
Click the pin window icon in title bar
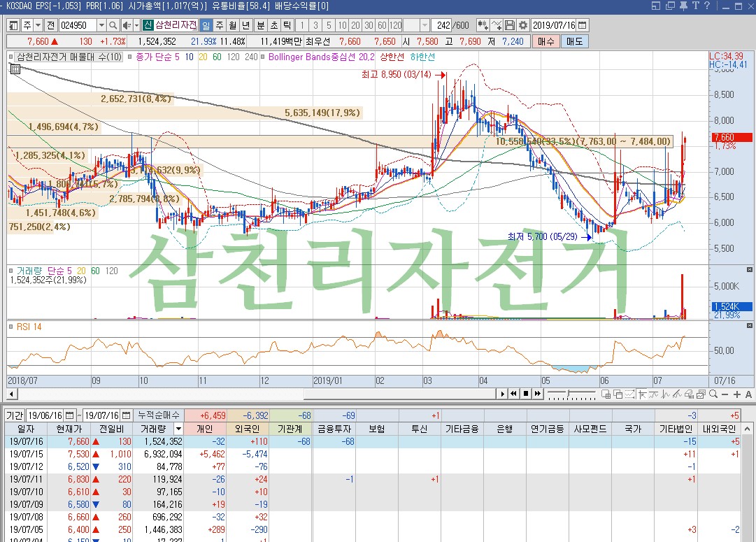683,6
